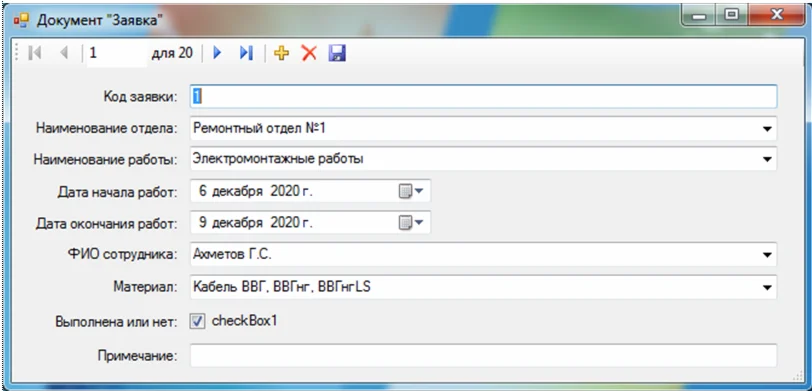Save data with the floppy disk icon
The height and width of the screenshot is (391, 812).
337,53
